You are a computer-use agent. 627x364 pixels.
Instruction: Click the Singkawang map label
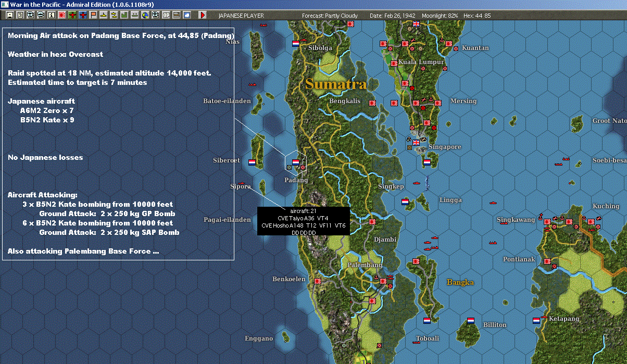coord(516,220)
